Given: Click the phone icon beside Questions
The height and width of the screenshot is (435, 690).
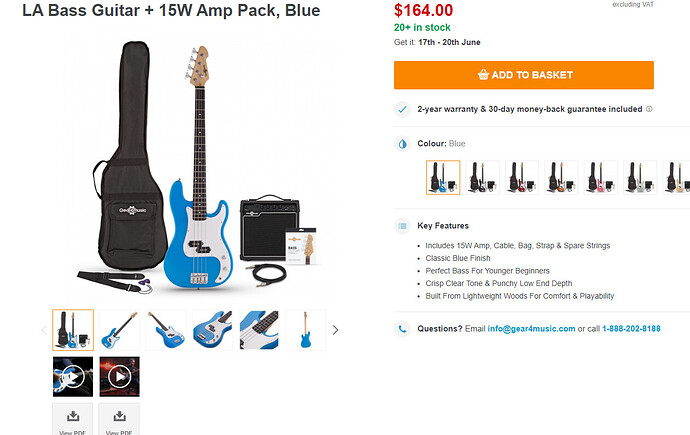Looking at the screenshot, I should pos(402,329).
